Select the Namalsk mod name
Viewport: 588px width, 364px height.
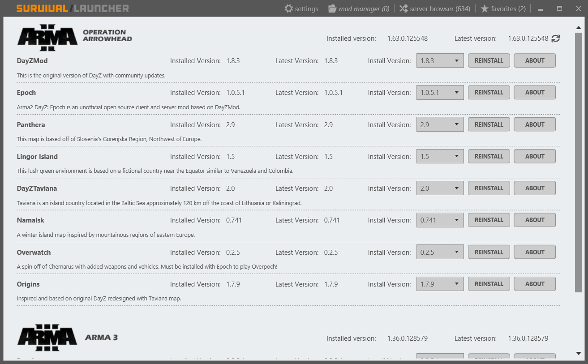(x=30, y=220)
